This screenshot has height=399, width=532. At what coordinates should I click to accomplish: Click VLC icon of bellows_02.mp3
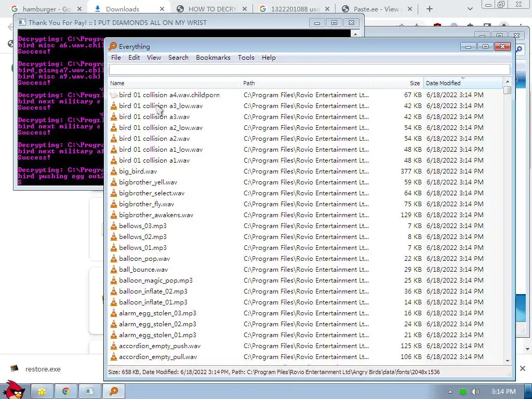point(114,236)
